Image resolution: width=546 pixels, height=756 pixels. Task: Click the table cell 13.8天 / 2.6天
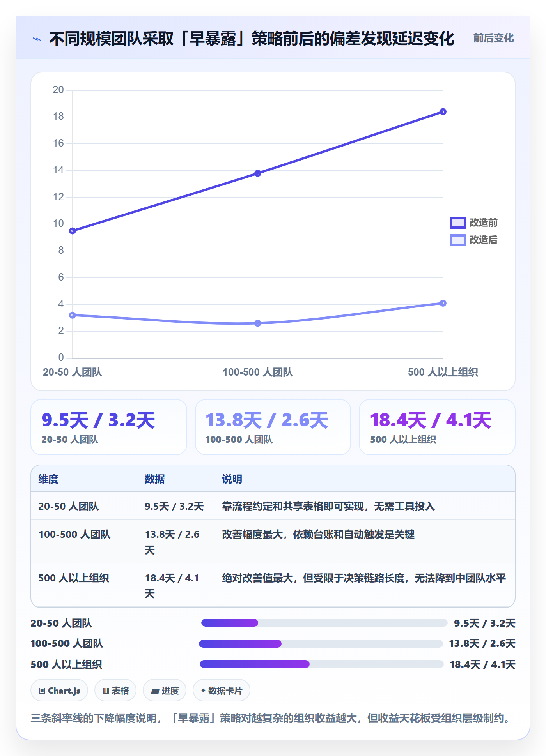point(172,542)
